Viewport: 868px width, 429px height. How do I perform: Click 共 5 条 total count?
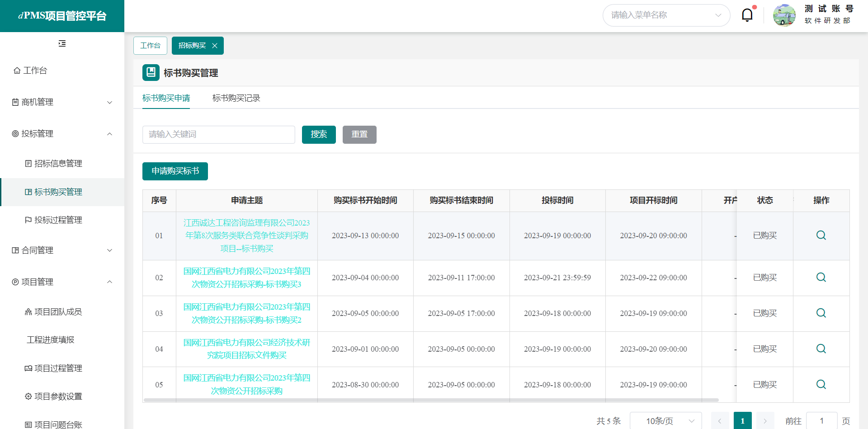coord(609,421)
